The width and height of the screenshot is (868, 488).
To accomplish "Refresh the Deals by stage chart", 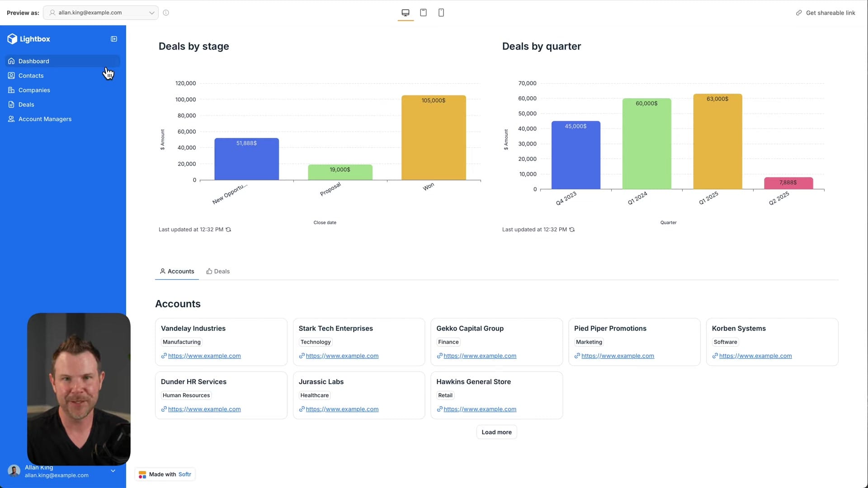I will click(x=228, y=230).
